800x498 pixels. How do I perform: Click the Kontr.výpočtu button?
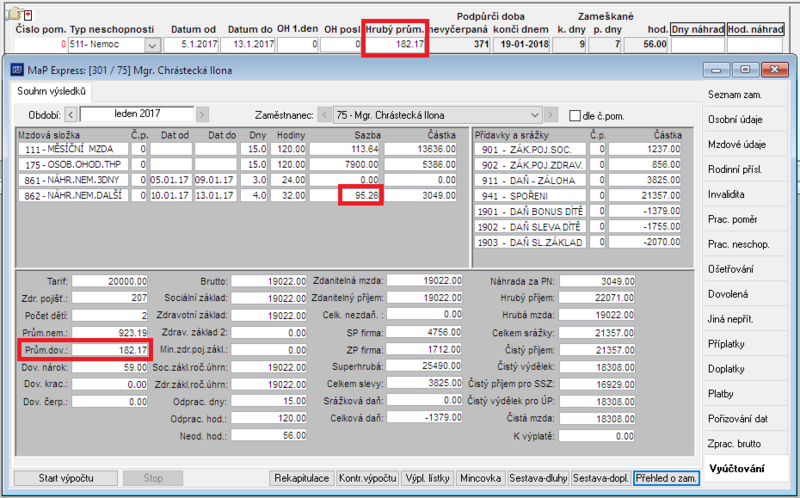(x=367, y=478)
